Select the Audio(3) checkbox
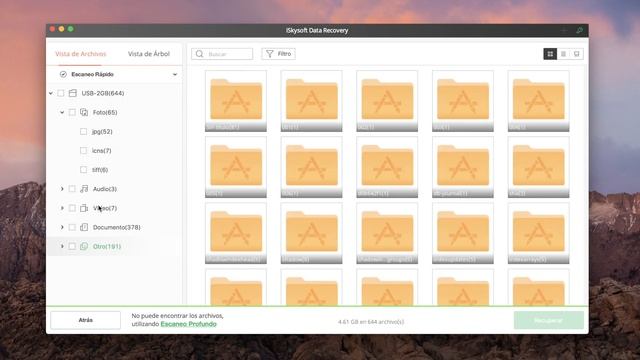The width and height of the screenshot is (640, 360). coord(72,189)
